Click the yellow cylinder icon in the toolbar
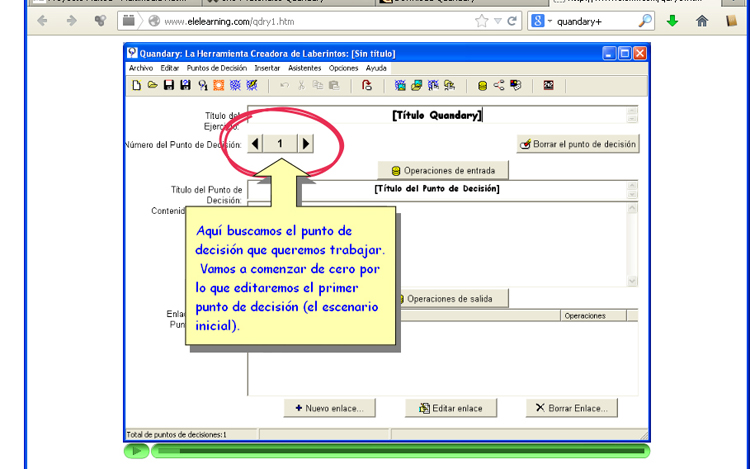The height and width of the screenshot is (469, 750). coord(482,86)
